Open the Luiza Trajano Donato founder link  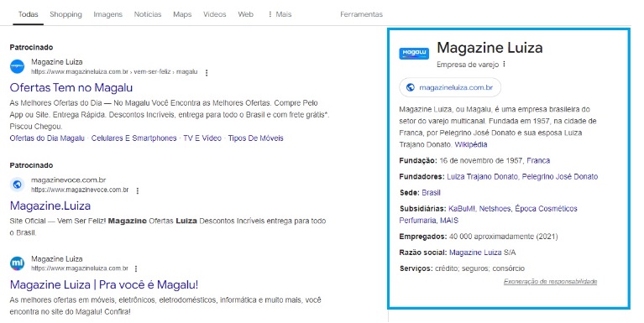[483, 176]
